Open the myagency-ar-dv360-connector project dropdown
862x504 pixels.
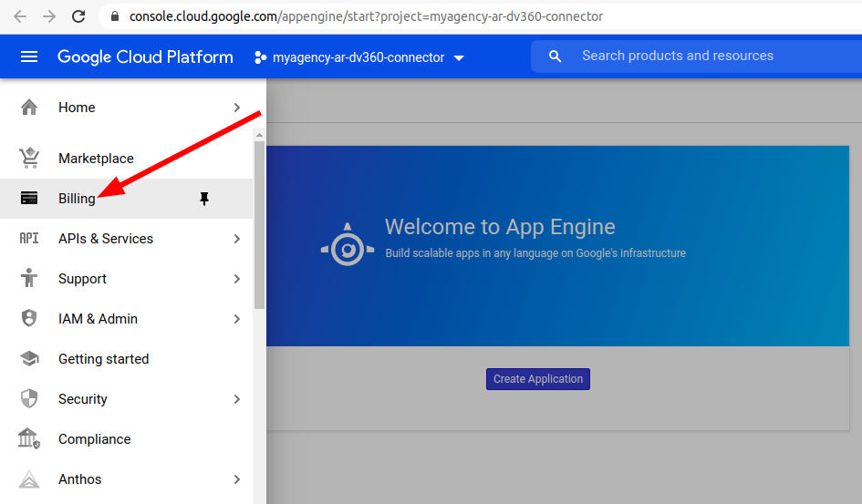tap(359, 57)
